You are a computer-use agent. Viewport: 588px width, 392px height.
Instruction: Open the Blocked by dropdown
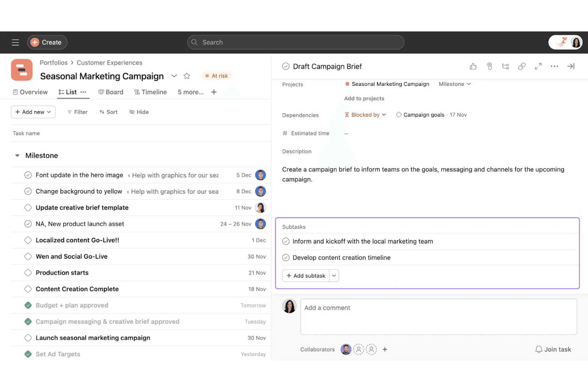click(365, 115)
